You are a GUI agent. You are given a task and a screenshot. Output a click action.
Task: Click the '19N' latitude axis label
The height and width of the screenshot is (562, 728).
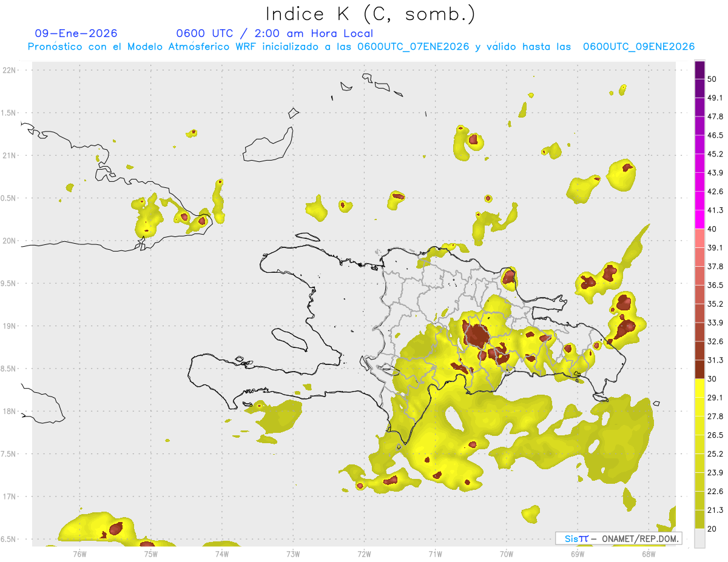coord(10,326)
